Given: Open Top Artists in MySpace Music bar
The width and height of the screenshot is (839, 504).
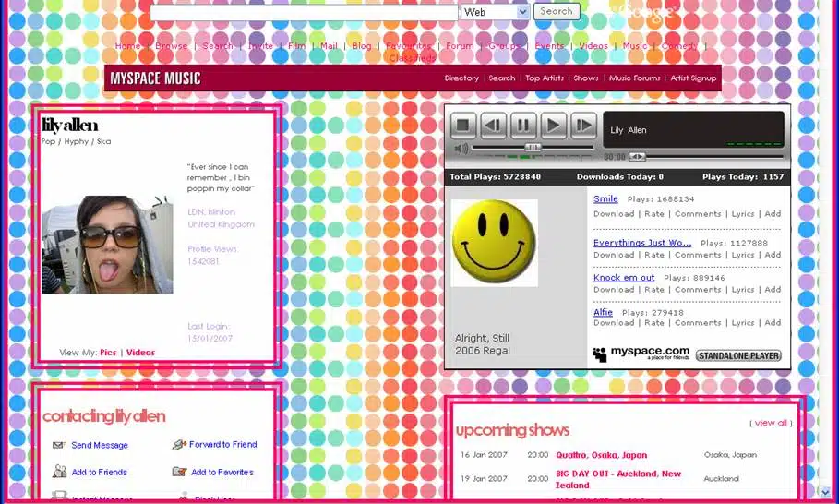Looking at the screenshot, I should pyautogui.click(x=545, y=78).
